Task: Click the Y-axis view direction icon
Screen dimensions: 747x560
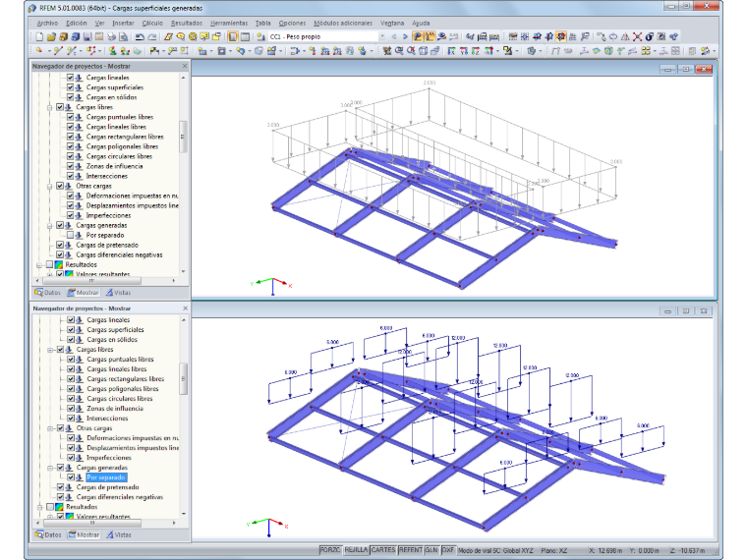Action: tap(464, 50)
